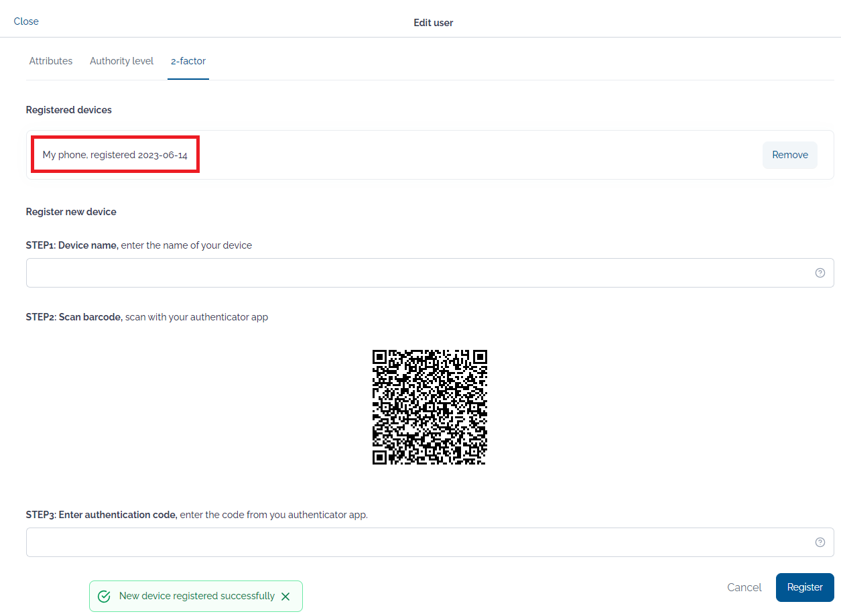Switch to the Attributes tab
The width and height of the screenshot is (841, 616).
pos(51,61)
